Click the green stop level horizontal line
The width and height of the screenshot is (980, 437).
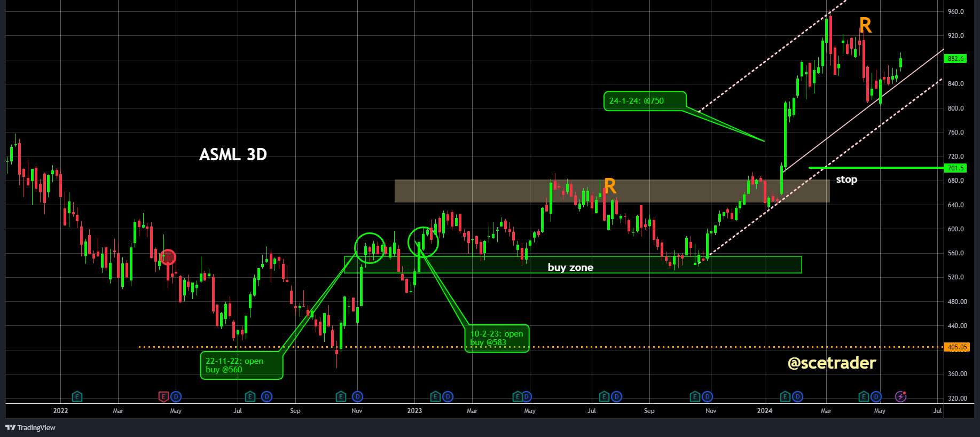[876, 168]
